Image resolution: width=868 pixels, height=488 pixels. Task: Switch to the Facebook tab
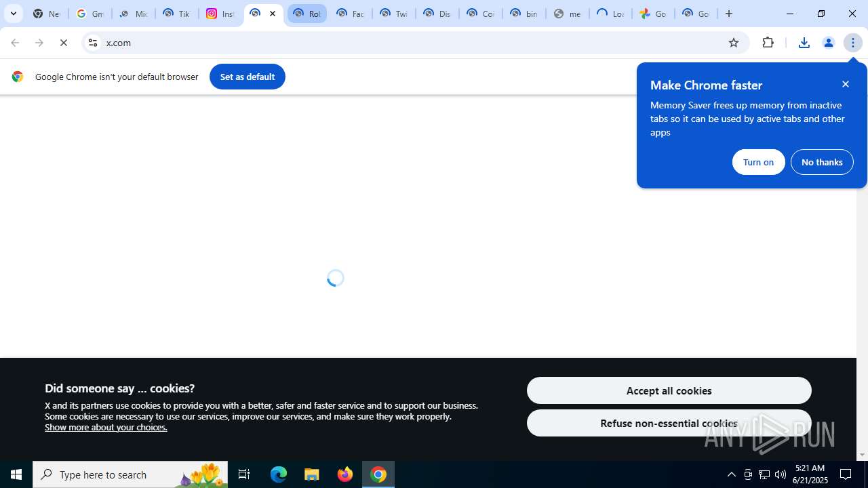tap(350, 14)
